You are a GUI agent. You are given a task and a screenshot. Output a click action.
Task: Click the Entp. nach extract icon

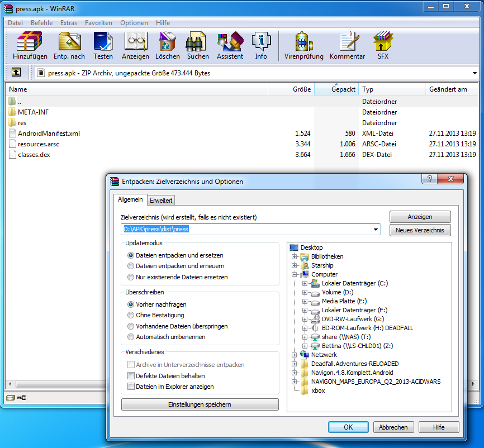click(x=69, y=42)
